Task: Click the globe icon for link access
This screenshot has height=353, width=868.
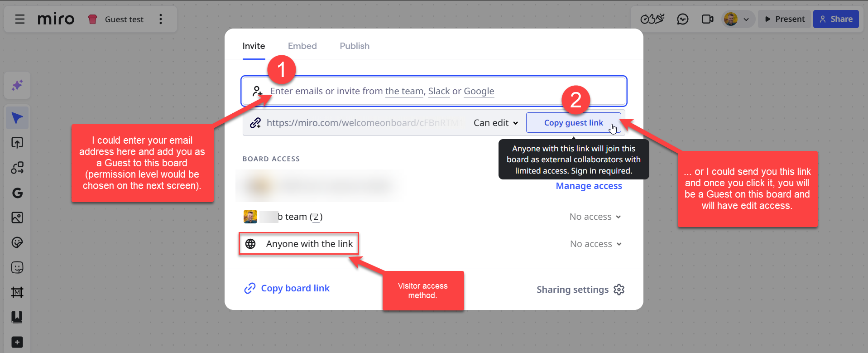Action: point(250,244)
